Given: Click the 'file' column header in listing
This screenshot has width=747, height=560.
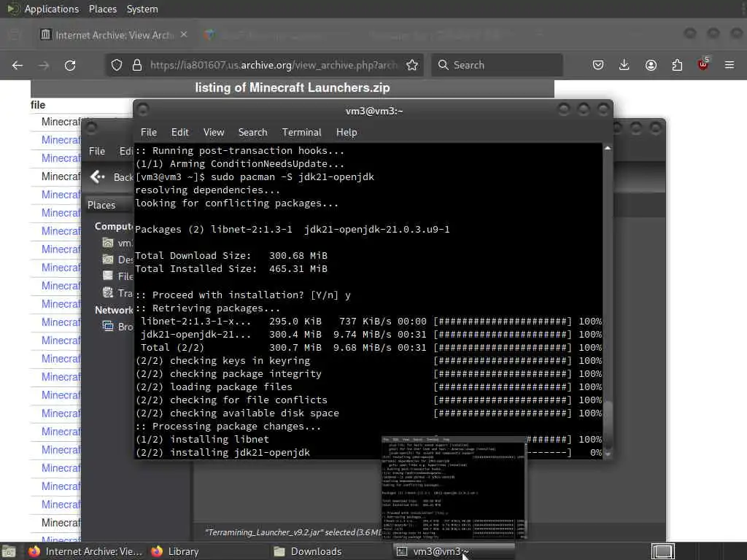Looking at the screenshot, I should 38,105.
